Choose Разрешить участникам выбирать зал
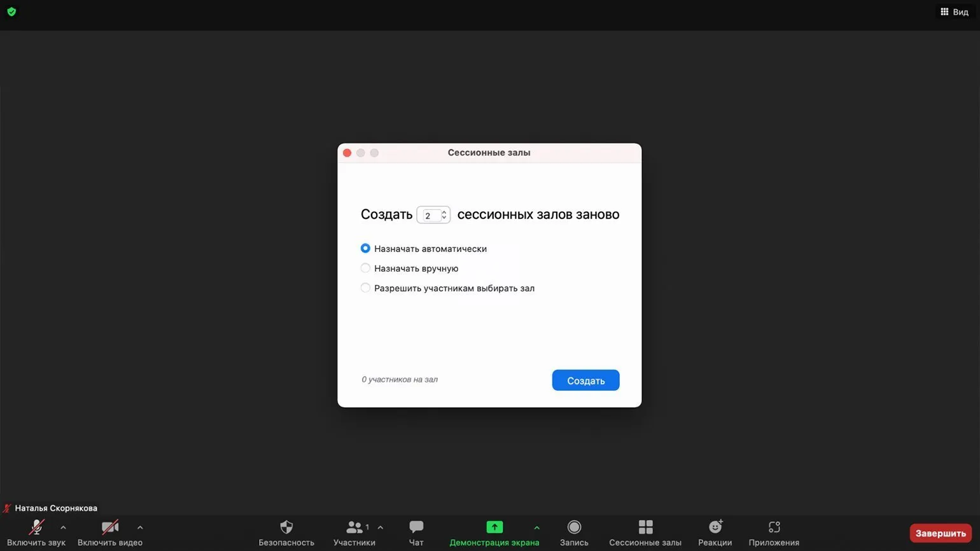This screenshot has width=980, height=551. tap(365, 288)
